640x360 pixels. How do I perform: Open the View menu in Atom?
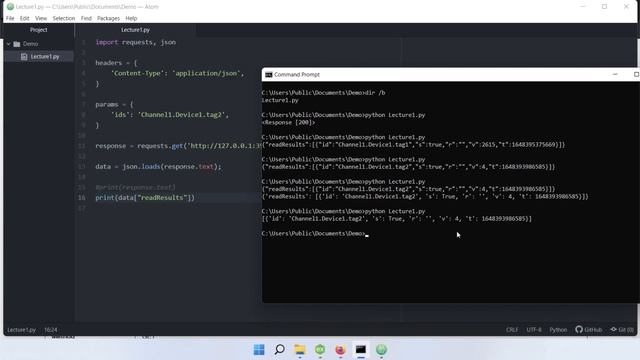click(x=41, y=18)
